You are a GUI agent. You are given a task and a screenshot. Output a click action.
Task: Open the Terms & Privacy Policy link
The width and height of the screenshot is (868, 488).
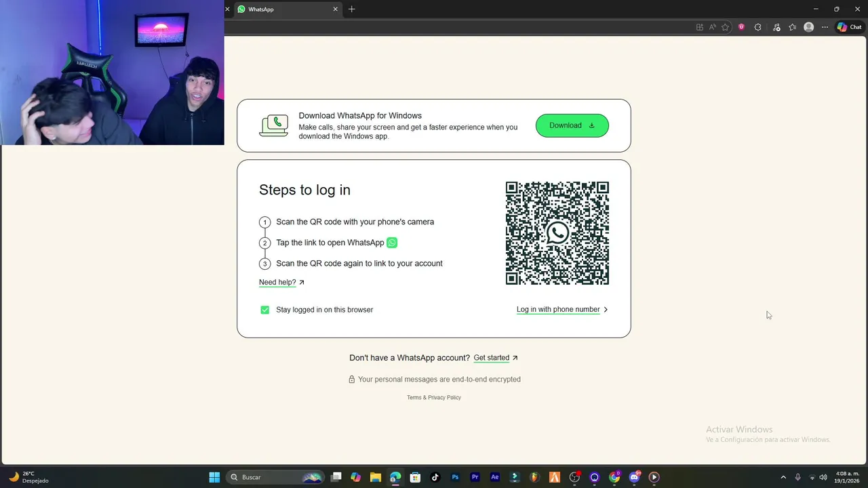[434, 398]
